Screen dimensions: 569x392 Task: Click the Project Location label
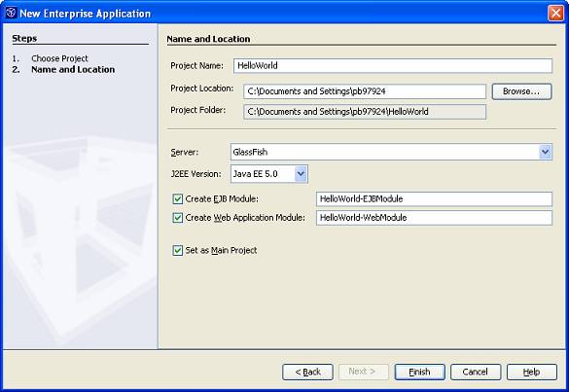201,89
